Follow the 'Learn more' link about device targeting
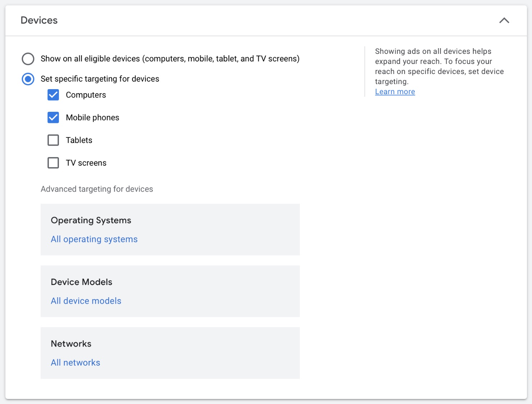532x404 pixels. coord(395,92)
